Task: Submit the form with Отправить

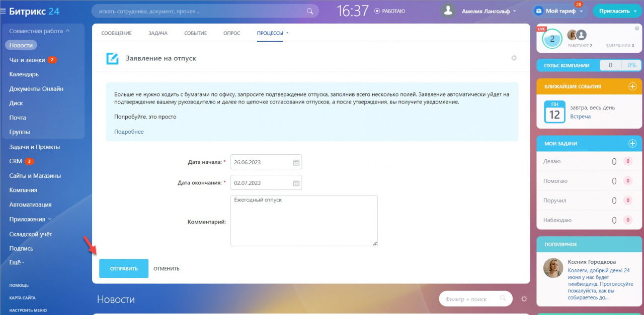Action: [124, 268]
